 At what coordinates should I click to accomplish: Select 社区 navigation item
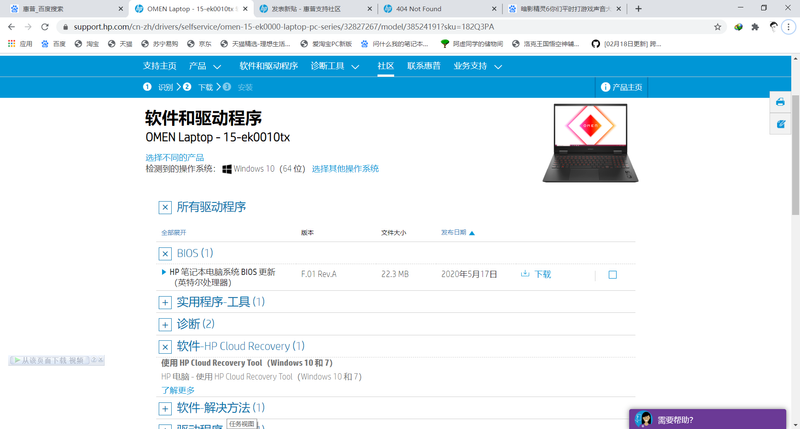[386, 66]
